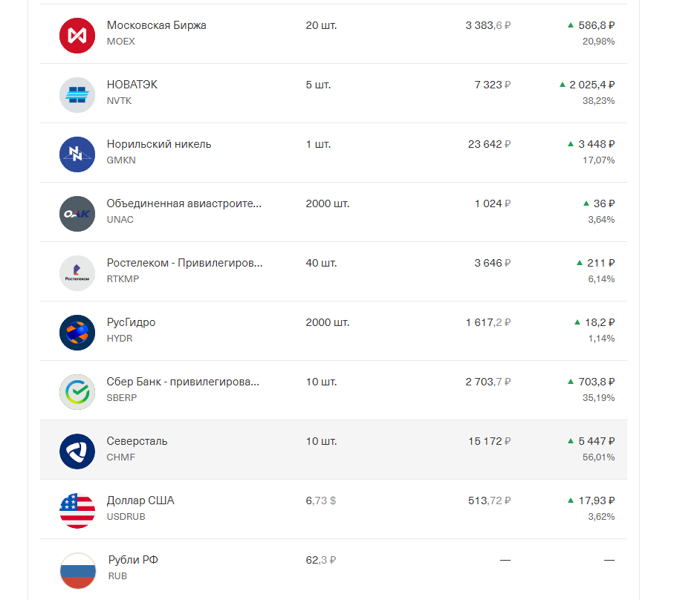
Task: Click the Московская Биржа MOEX logo
Action: tap(77, 35)
